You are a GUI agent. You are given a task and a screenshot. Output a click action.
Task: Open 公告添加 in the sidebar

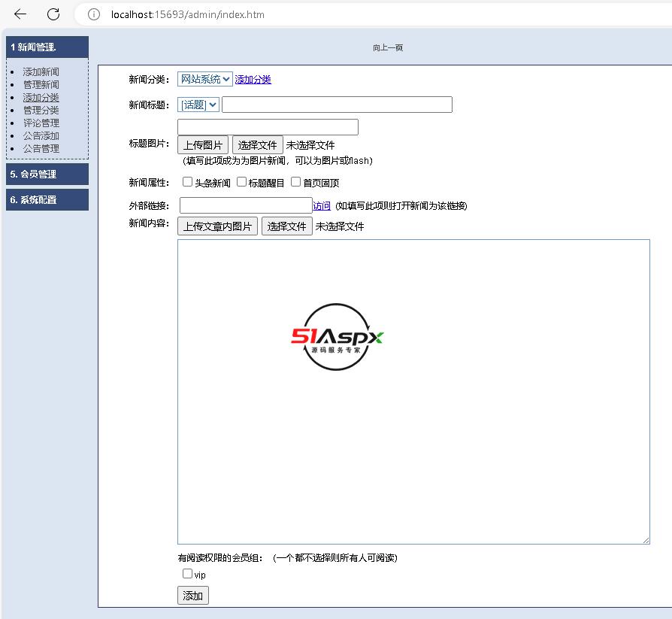[x=41, y=136]
